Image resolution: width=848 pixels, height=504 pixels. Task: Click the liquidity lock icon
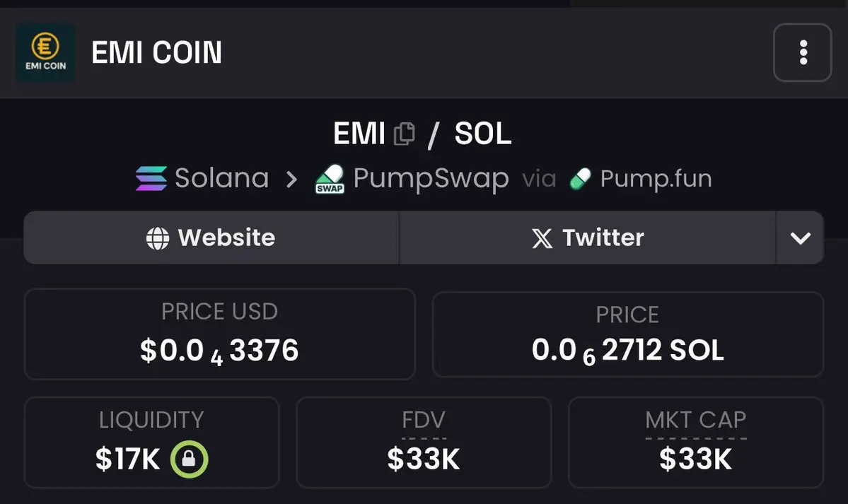[x=189, y=460]
